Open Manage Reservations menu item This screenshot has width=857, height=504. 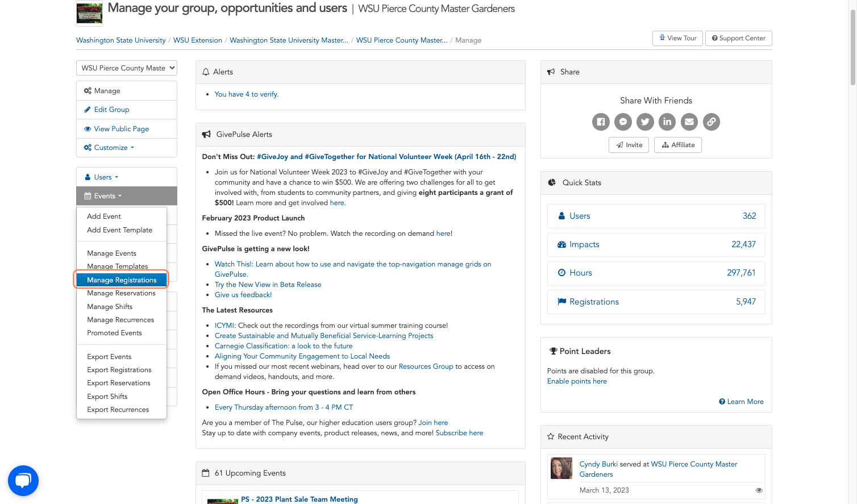click(x=121, y=293)
